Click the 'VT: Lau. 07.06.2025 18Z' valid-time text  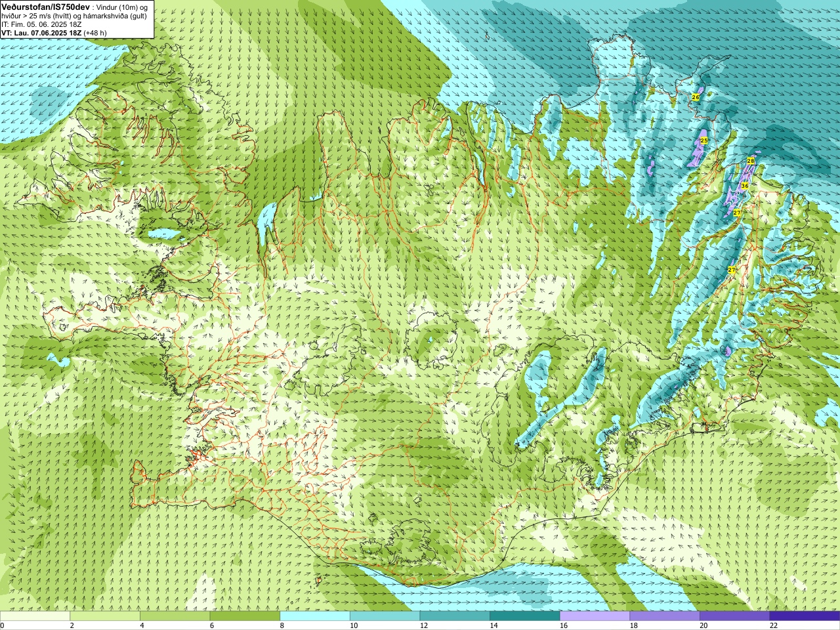[42, 33]
